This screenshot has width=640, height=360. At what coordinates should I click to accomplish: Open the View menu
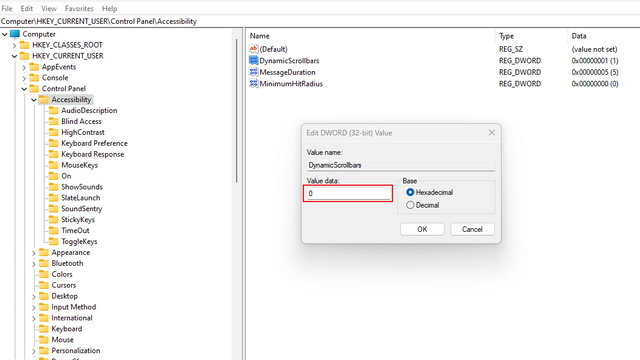49,8
